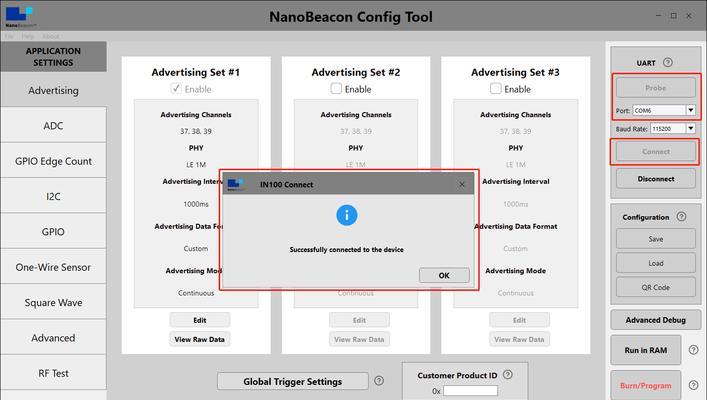Click the Customer Product ID input field
Image resolution: width=707 pixels, height=400 pixels.
tap(470, 391)
